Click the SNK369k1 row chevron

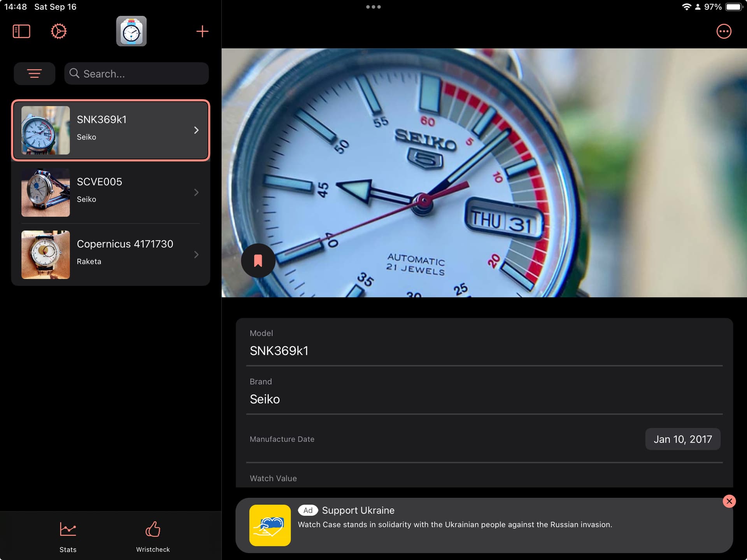coord(196,130)
